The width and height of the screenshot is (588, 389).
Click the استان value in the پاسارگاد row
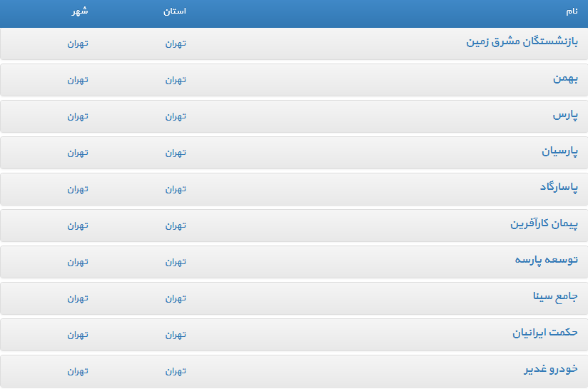pos(176,189)
